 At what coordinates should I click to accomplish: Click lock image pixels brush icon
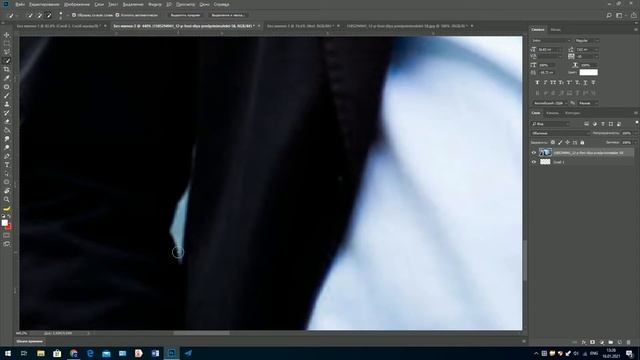point(560,142)
